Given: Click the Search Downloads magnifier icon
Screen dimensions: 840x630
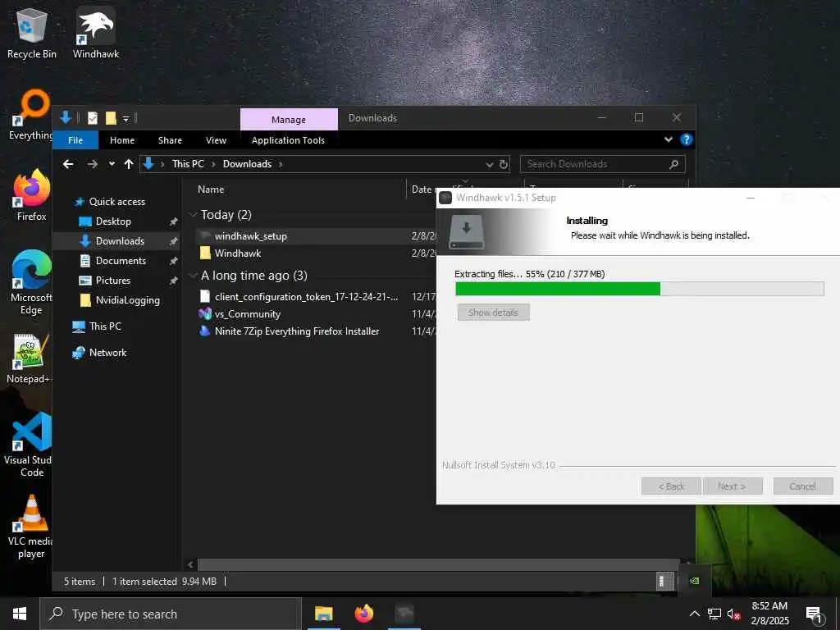Looking at the screenshot, I should (x=674, y=164).
